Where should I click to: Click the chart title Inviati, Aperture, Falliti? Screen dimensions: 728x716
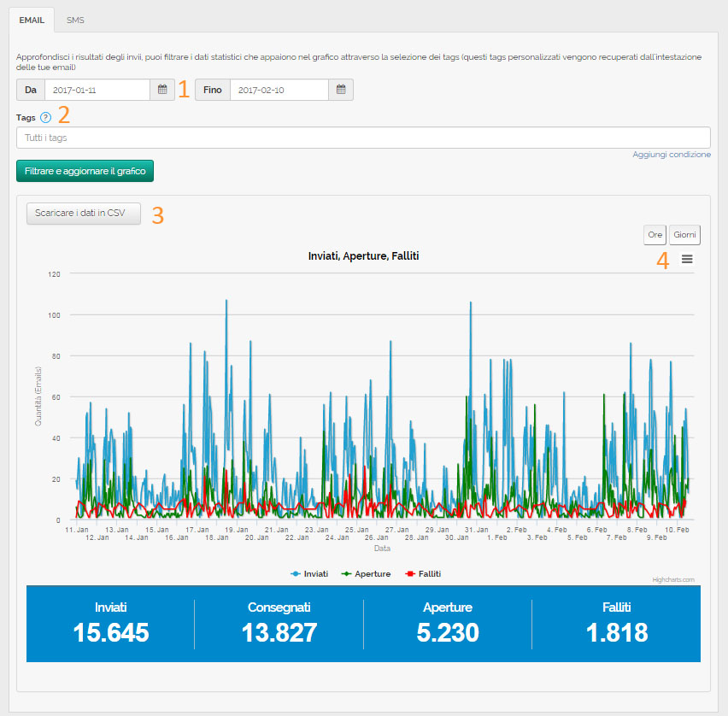(x=363, y=255)
